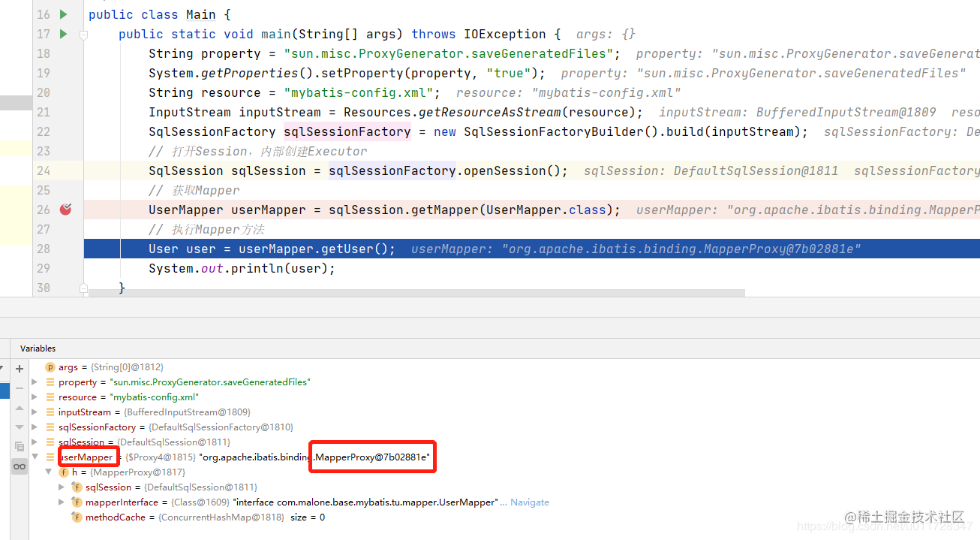The image size is (980, 540).
Task: Expand the sqlSessionFactory variable node
Action: click(35, 427)
